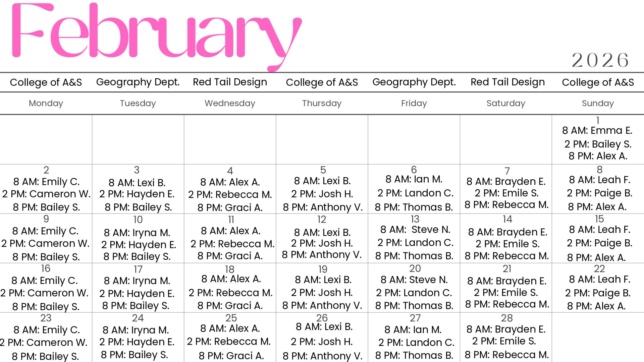Click 8 AM Iryna M. on the 10th

point(137,232)
